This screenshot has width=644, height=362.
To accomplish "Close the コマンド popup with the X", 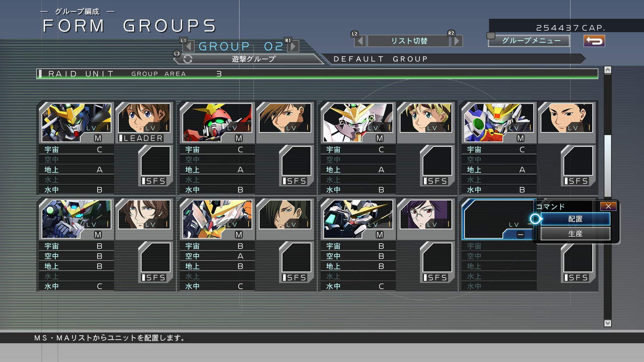I will point(608,206).
